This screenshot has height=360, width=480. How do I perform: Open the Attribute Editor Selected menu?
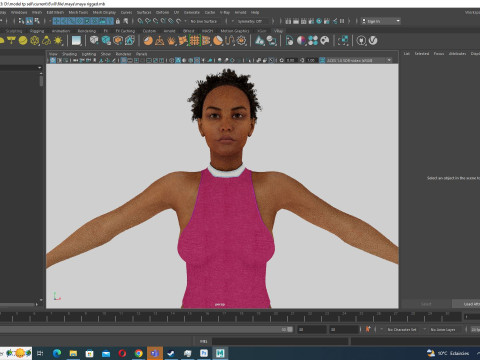[x=422, y=54]
